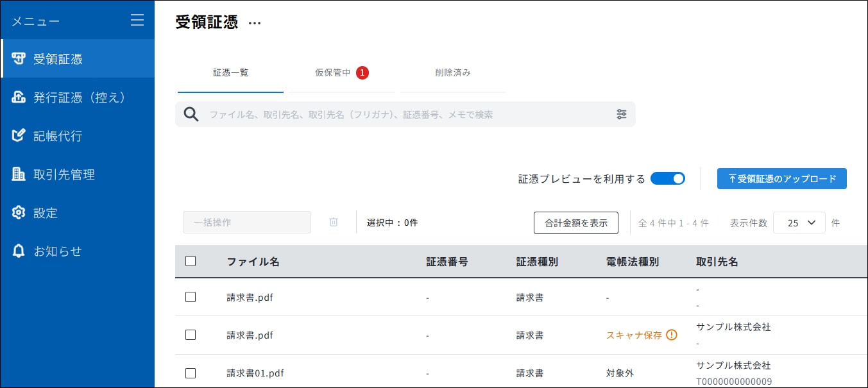Toggle 証憑プレビューを利用する switch
868x388 pixels.
(668, 179)
